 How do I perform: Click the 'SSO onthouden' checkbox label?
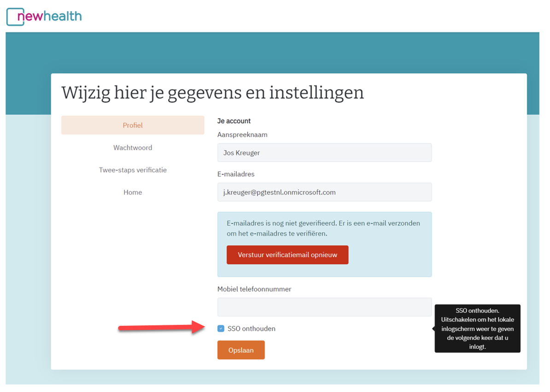(252, 328)
